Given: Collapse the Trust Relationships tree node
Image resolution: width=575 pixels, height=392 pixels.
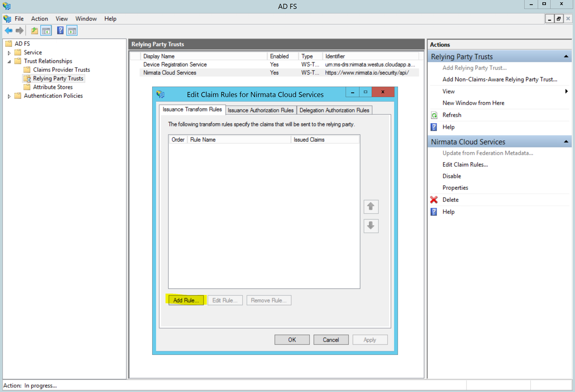Looking at the screenshot, I should pos(9,62).
